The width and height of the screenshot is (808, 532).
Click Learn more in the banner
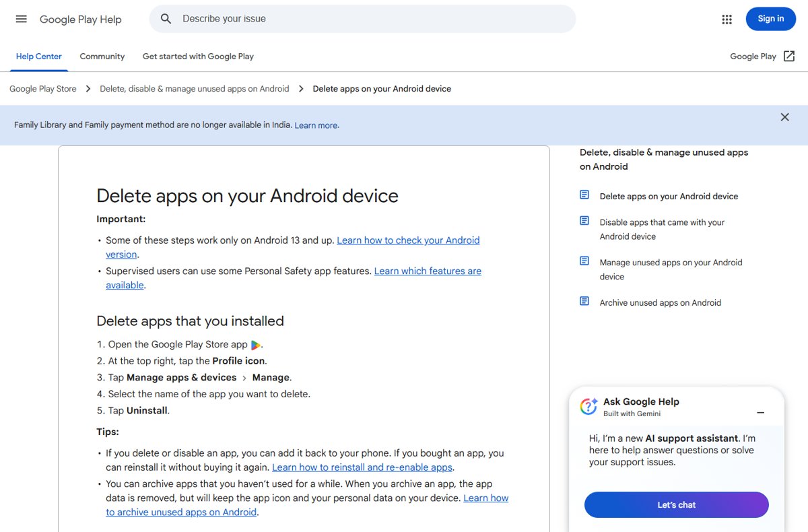coord(316,125)
